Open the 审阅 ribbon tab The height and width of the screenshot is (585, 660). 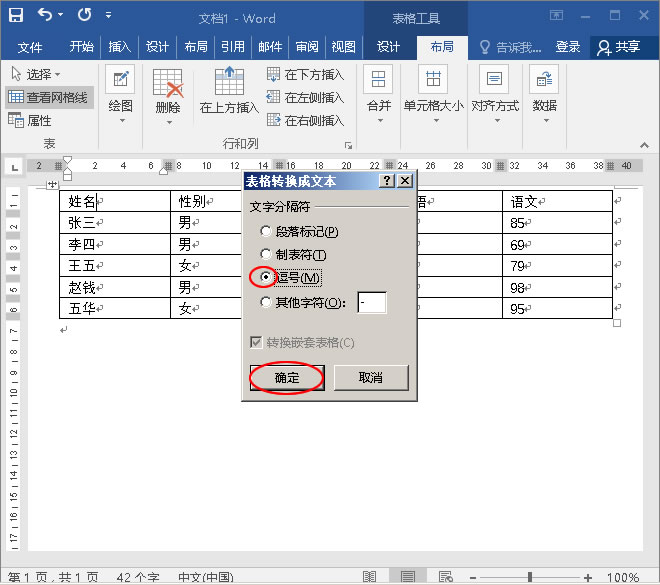307,47
